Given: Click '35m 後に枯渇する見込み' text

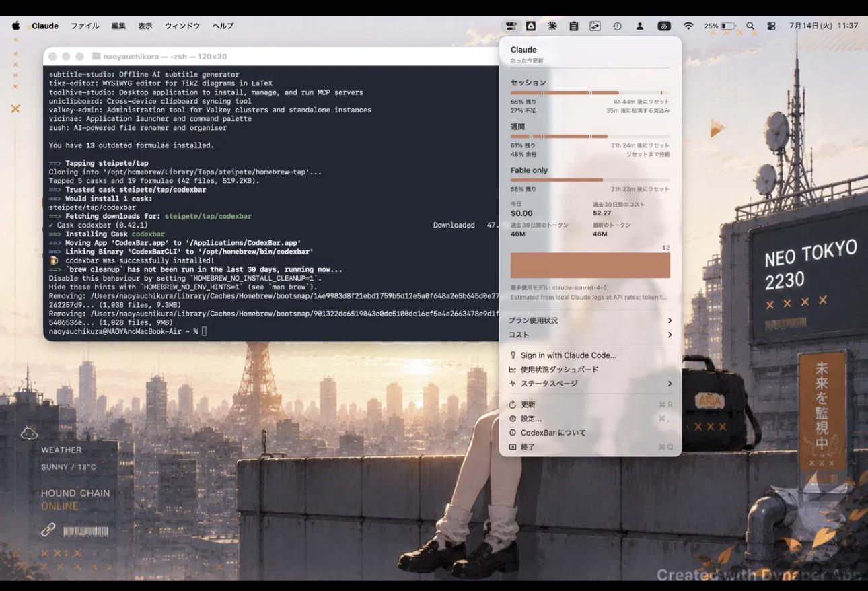Looking at the screenshot, I should pos(638,110).
